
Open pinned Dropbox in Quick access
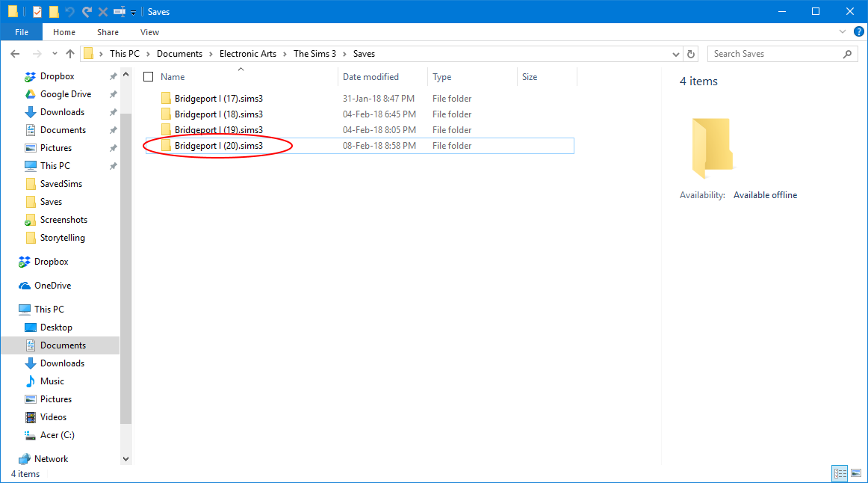pos(57,76)
